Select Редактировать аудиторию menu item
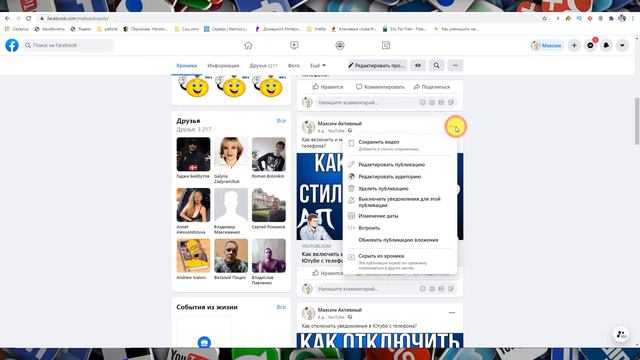The height and width of the screenshot is (360, 640). [400, 177]
